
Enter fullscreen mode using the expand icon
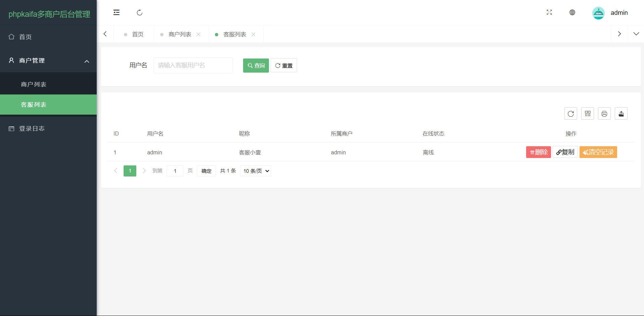549,12
